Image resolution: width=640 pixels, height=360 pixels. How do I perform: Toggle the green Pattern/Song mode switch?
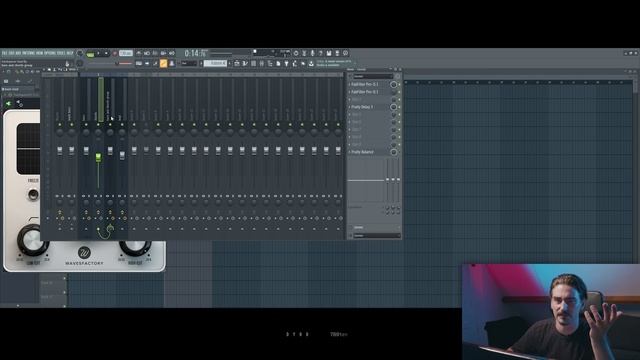(91, 54)
